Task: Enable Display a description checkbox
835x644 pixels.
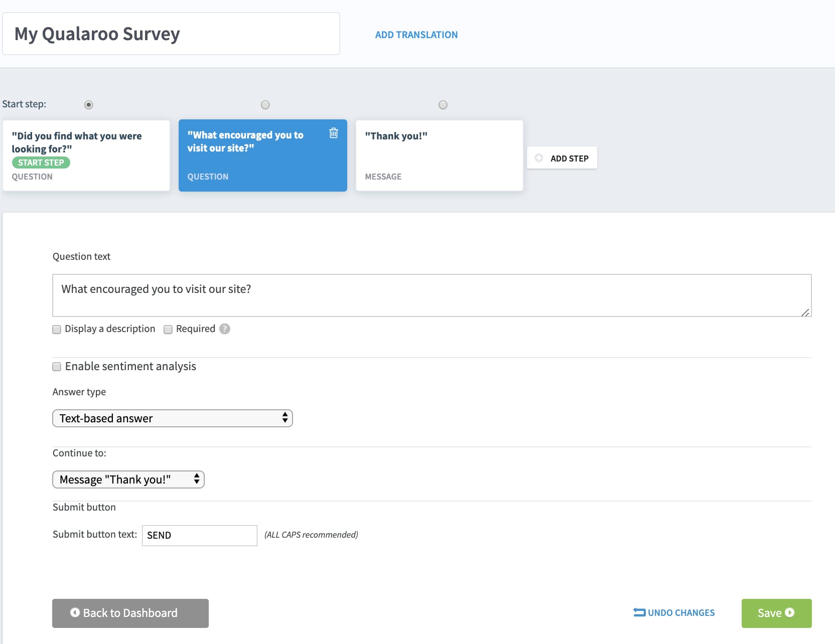Action: tap(57, 330)
